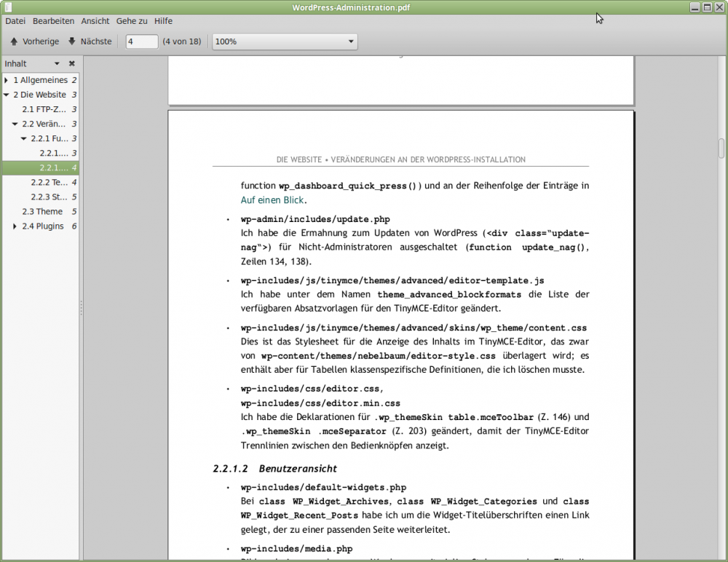Open the Bearbeiten menu
Viewport: 728px width, 562px height.
(x=53, y=21)
